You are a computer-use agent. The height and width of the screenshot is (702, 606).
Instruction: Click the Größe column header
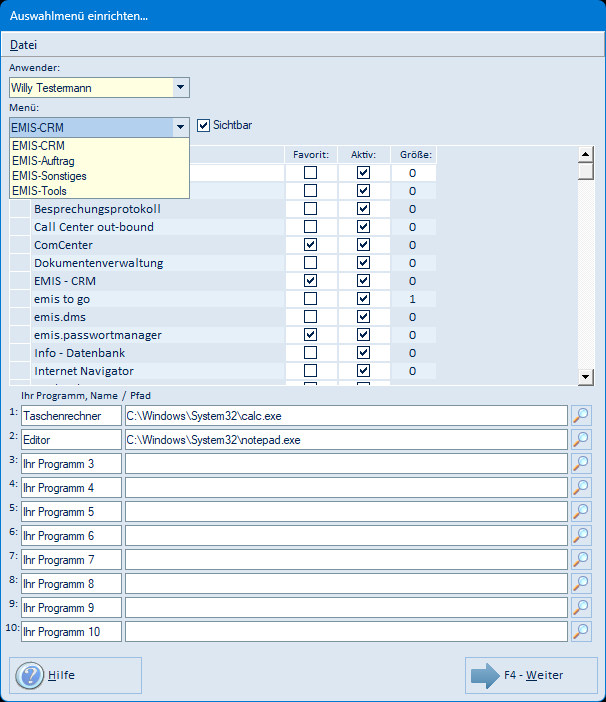(415, 154)
